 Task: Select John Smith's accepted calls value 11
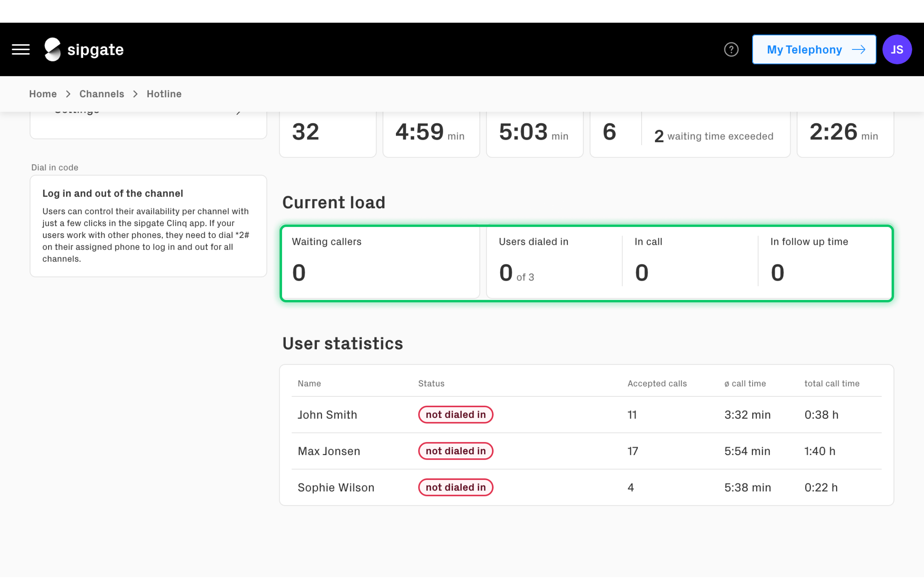pyautogui.click(x=632, y=415)
